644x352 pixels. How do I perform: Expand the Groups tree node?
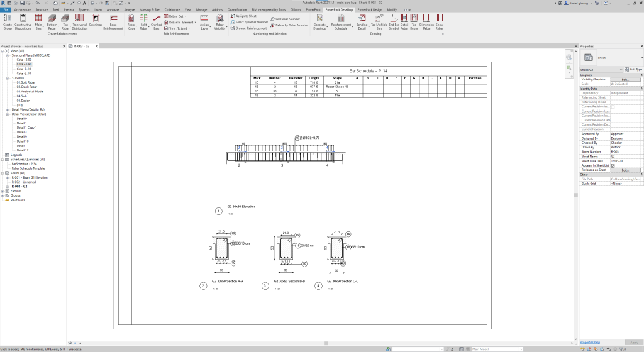point(3,195)
